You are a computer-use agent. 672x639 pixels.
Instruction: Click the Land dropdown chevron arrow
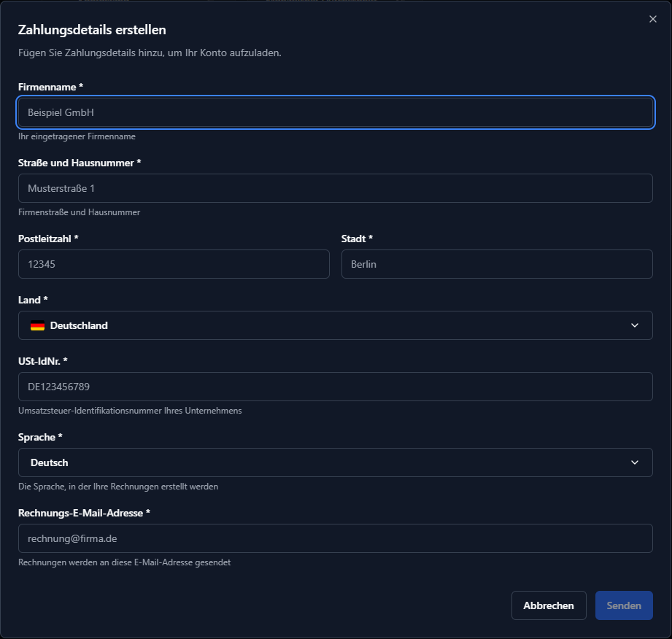(x=634, y=325)
